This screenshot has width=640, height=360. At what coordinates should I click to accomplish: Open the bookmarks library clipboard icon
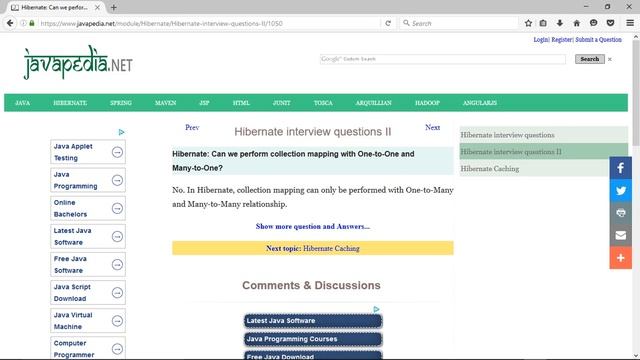pos(543,23)
